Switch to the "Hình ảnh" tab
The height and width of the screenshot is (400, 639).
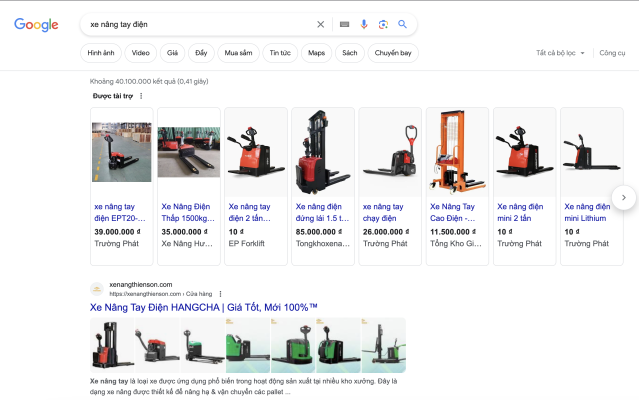[101, 53]
